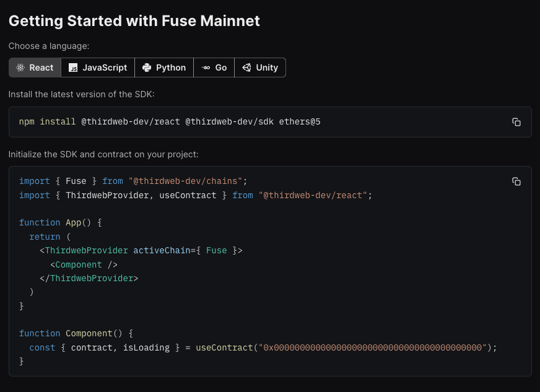
Task: Click the Go gopher logo icon
Action: (x=206, y=68)
